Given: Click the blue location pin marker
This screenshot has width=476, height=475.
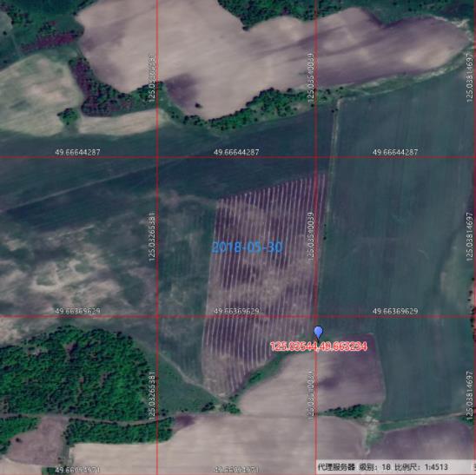Looking at the screenshot, I should click(x=318, y=333).
